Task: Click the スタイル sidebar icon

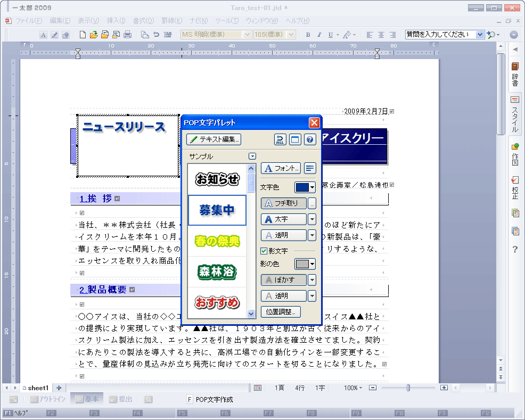Action: (515, 114)
